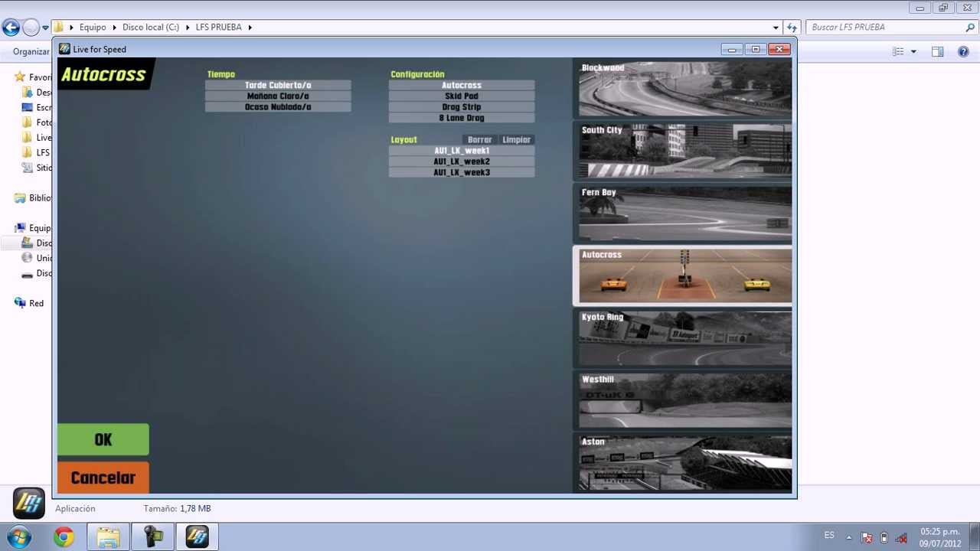Load layout AU1_LX_week3

click(462, 172)
